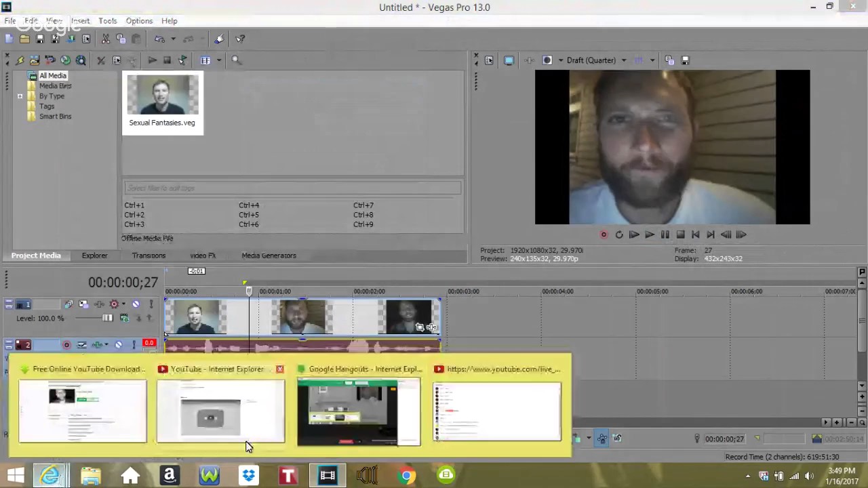868x488 pixels.
Task: Open Split Screen View dropdown arrow in preview
Action: (560, 60)
